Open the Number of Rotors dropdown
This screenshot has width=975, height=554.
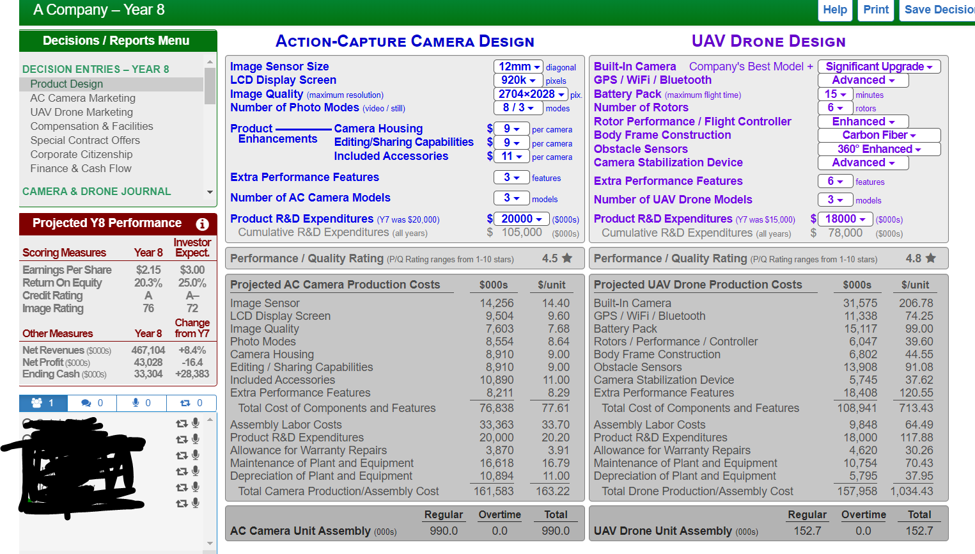point(835,108)
